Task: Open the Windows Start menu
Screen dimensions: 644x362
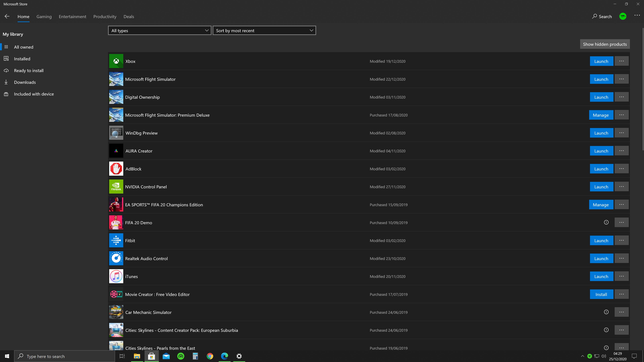Action: pyautogui.click(x=7, y=356)
